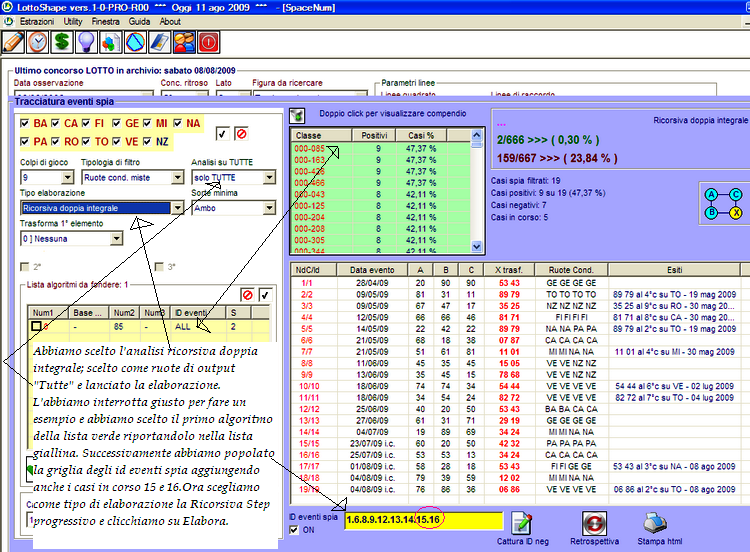
Task: Open the Sorte minima dropdown
Action: (x=269, y=208)
